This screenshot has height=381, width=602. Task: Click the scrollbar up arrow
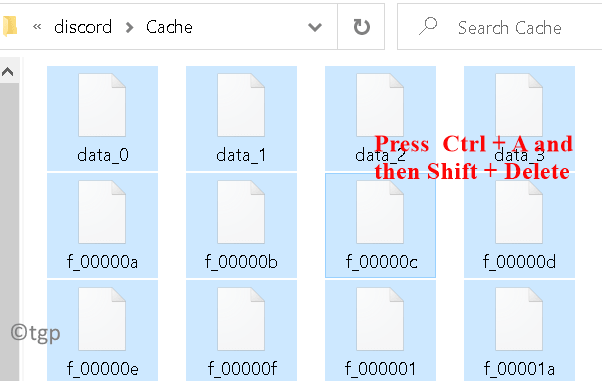[x=8, y=71]
